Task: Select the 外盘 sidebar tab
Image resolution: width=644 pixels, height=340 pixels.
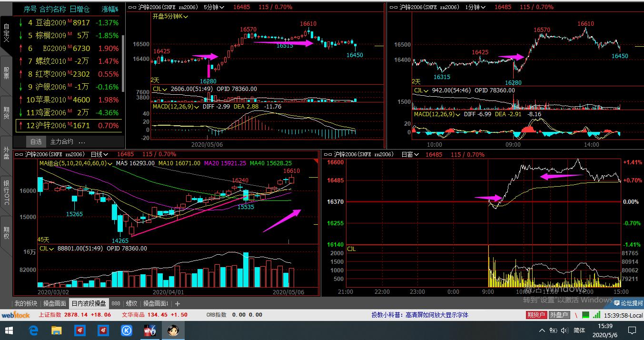Action: 6,153
